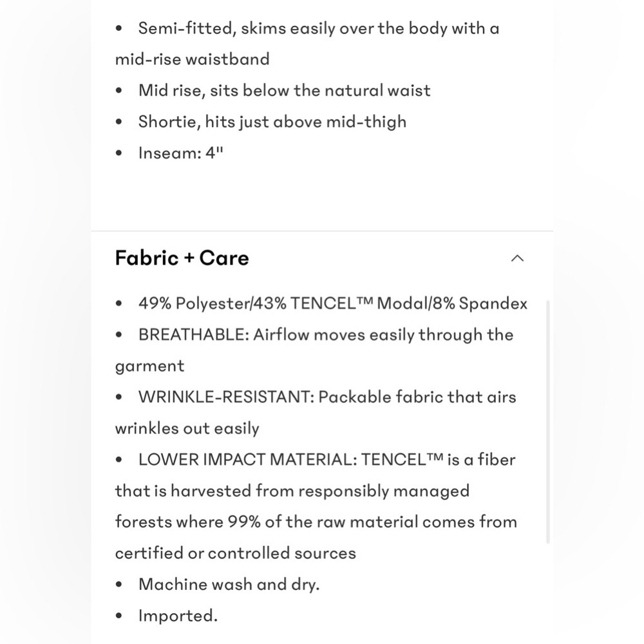This screenshot has width=644, height=644.
Task: Click the Fabric + Care heading
Action: [x=182, y=258]
